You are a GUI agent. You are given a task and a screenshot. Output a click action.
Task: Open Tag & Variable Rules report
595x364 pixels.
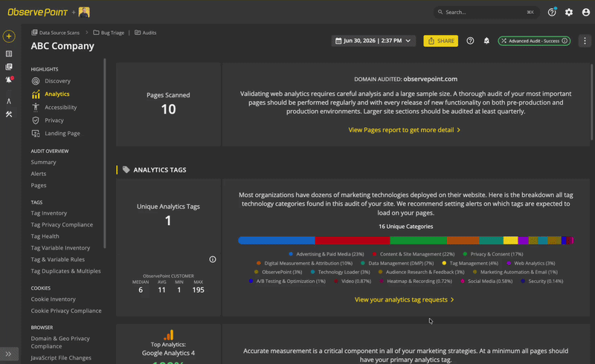click(x=58, y=260)
